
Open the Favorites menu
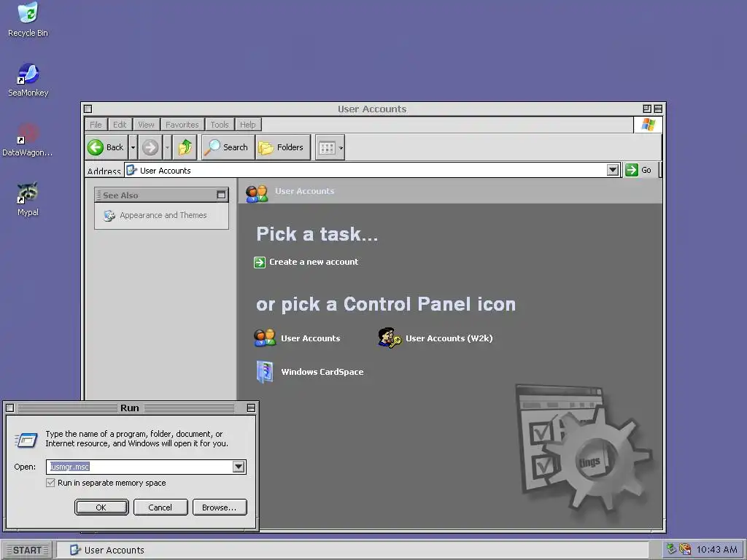(182, 125)
